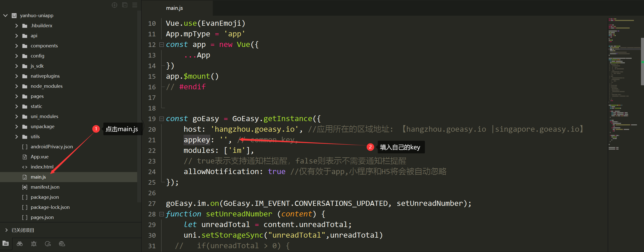The image size is (644, 252).
Task: Expand the pages folder chevron
Action: coord(17,96)
